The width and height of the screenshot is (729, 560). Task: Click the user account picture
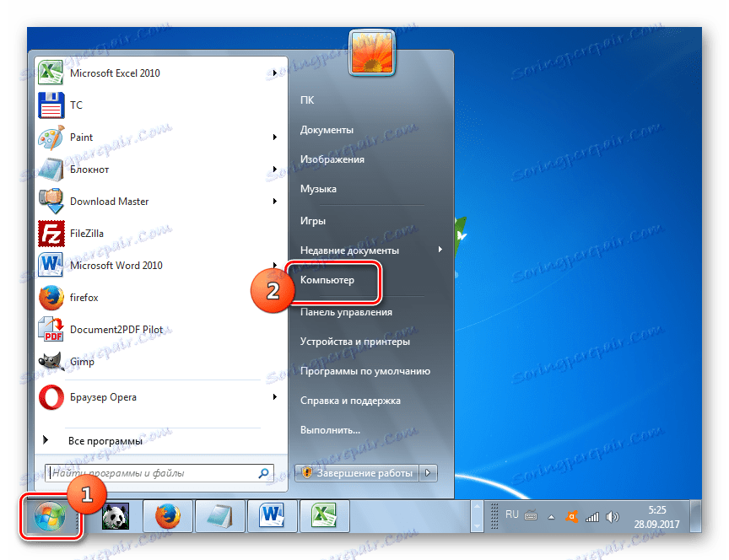[x=371, y=52]
